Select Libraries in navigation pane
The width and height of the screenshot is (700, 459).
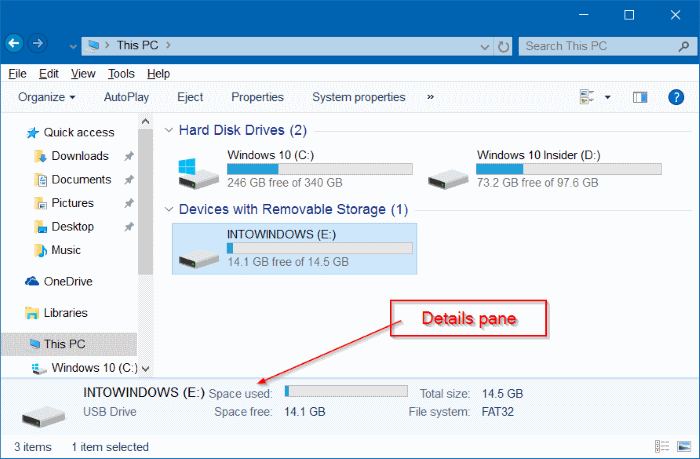(x=56, y=313)
